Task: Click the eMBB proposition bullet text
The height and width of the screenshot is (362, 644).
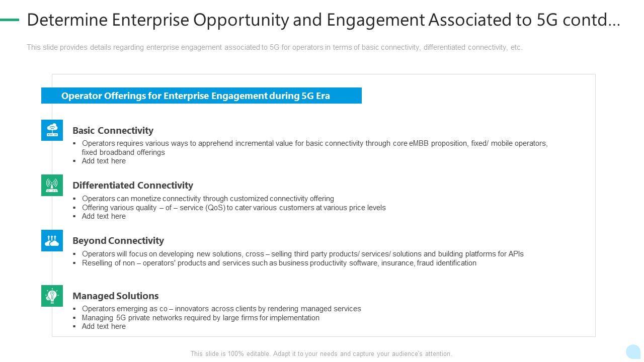Action: pyautogui.click(x=314, y=143)
